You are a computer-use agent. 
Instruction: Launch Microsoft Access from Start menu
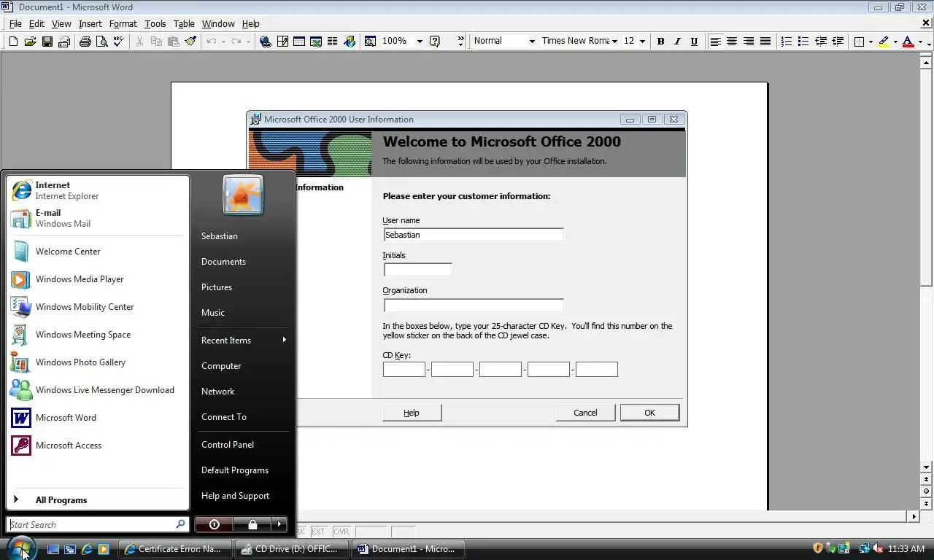pos(97,446)
